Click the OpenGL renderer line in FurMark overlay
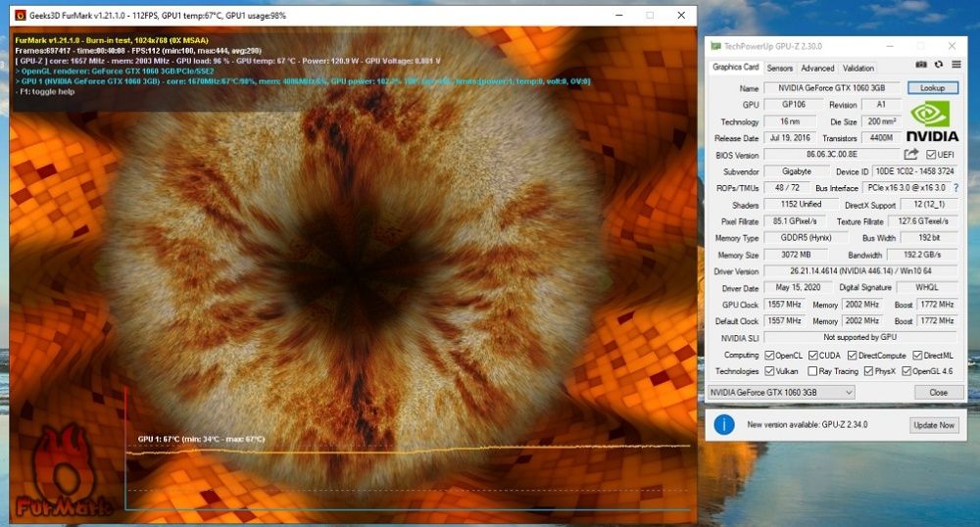The height and width of the screenshot is (527, 980). [115, 72]
